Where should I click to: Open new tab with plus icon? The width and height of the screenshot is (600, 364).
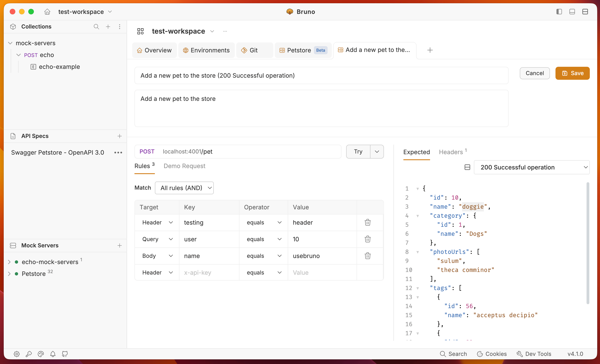(430, 50)
